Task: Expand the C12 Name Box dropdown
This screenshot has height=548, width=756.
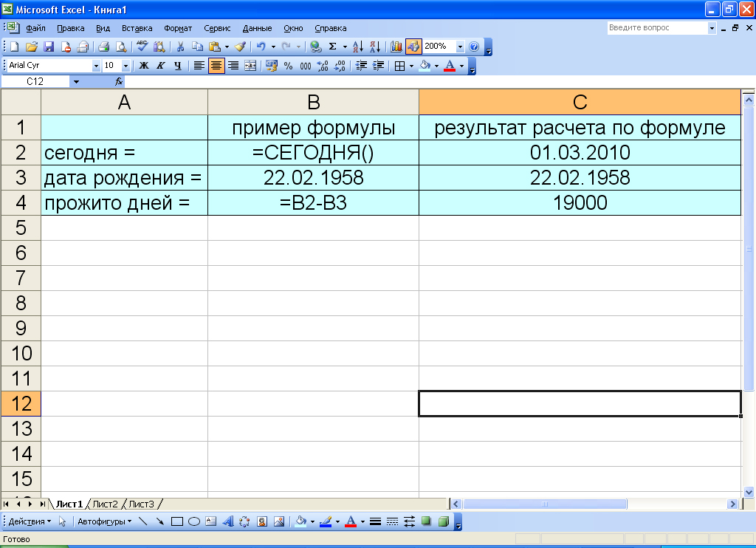Action: [76, 81]
